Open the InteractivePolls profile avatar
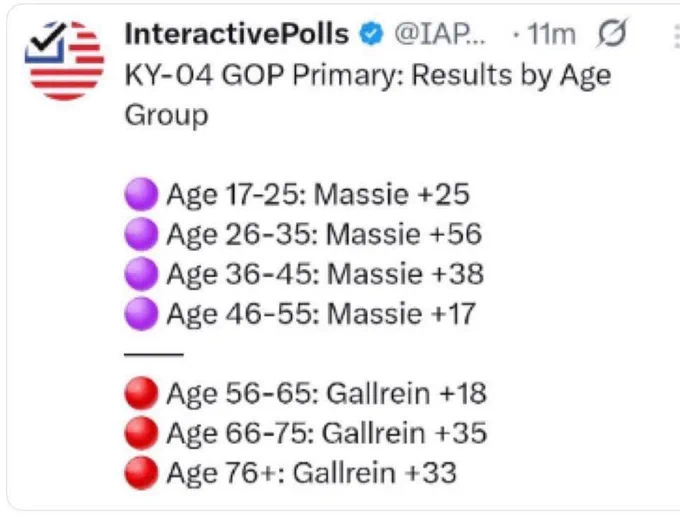This screenshot has width=680, height=520. [64, 60]
